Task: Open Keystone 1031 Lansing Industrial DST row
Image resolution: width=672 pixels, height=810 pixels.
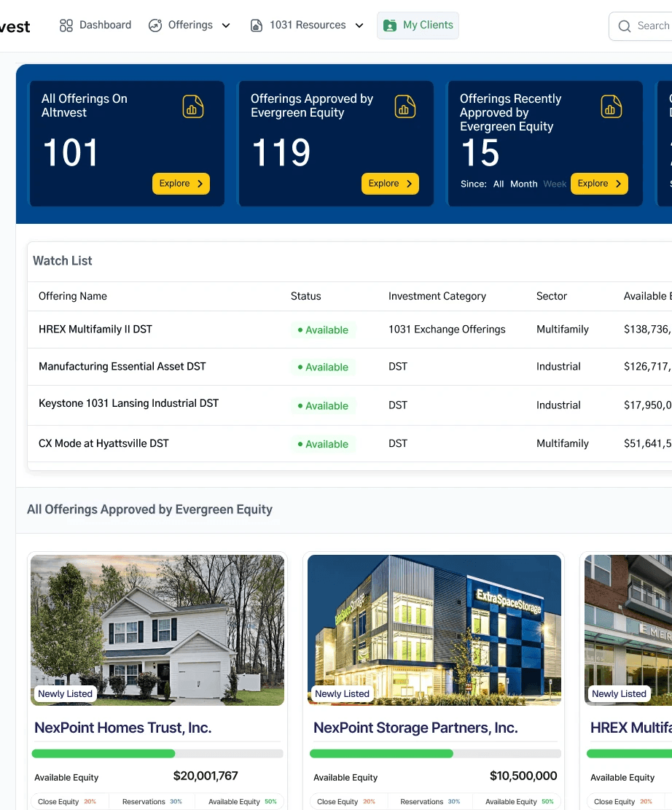Action: (x=350, y=405)
